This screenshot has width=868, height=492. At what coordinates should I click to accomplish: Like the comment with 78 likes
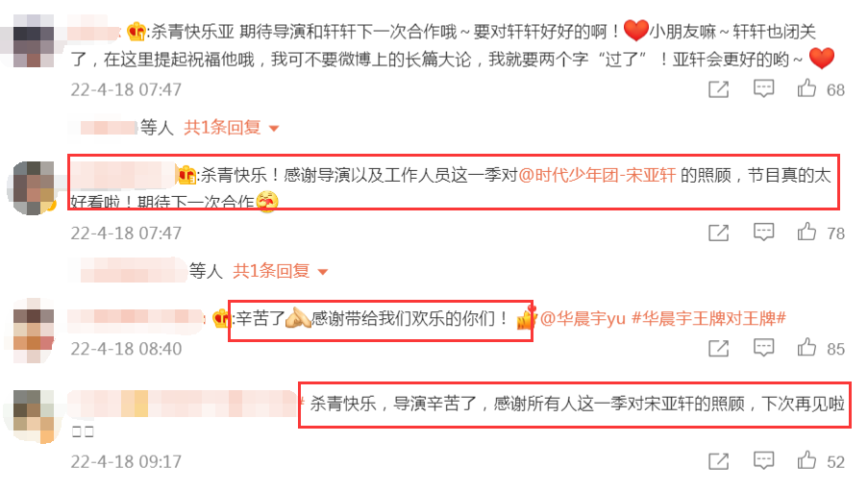coord(806,232)
